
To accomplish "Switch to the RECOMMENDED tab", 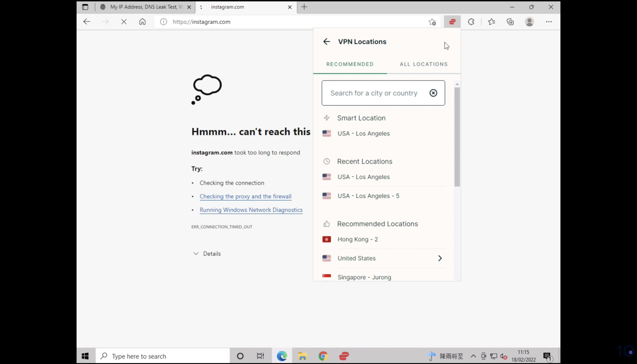I will [x=350, y=64].
